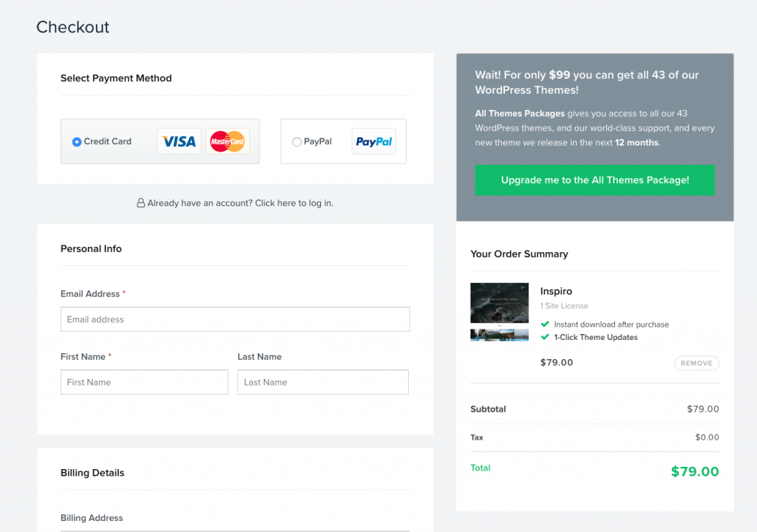
Task: Click the Billing Address field label
Action: [92, 518]
